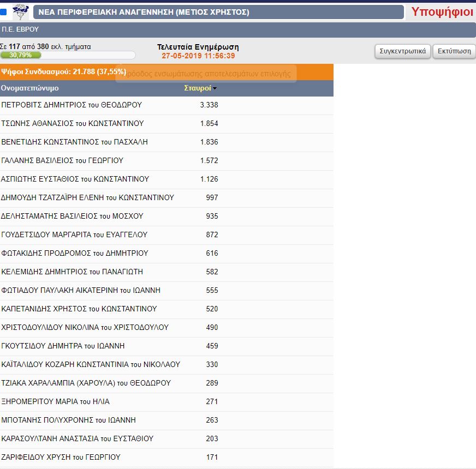
Task: Click the blue square icon at top left
Action: 3,12
